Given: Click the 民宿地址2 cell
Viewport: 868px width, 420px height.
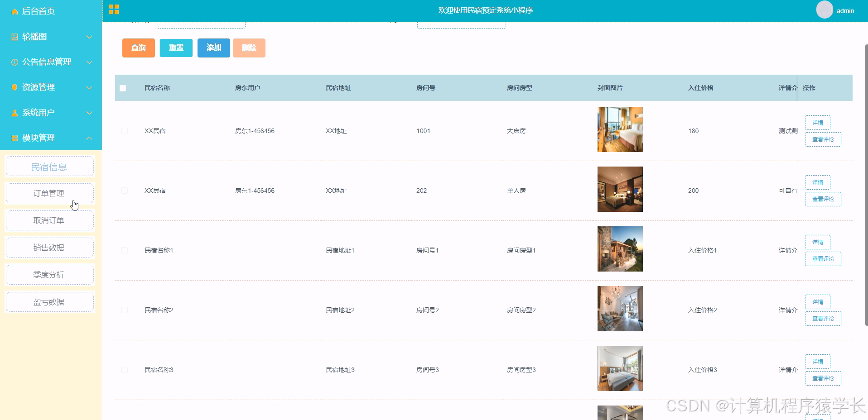Looking at the screenshot, I should coord(340,310).
